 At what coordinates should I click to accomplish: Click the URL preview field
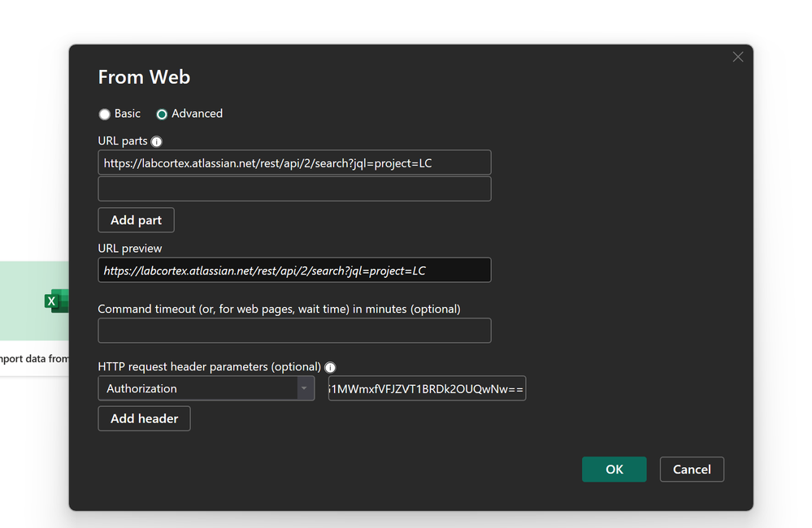(294, 270)
